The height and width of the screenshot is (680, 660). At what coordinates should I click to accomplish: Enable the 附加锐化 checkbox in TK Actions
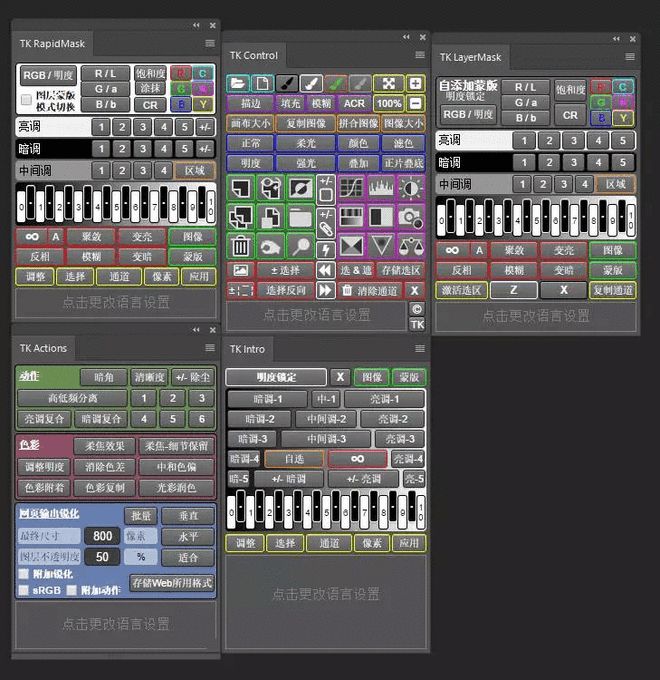pos(24,574)
